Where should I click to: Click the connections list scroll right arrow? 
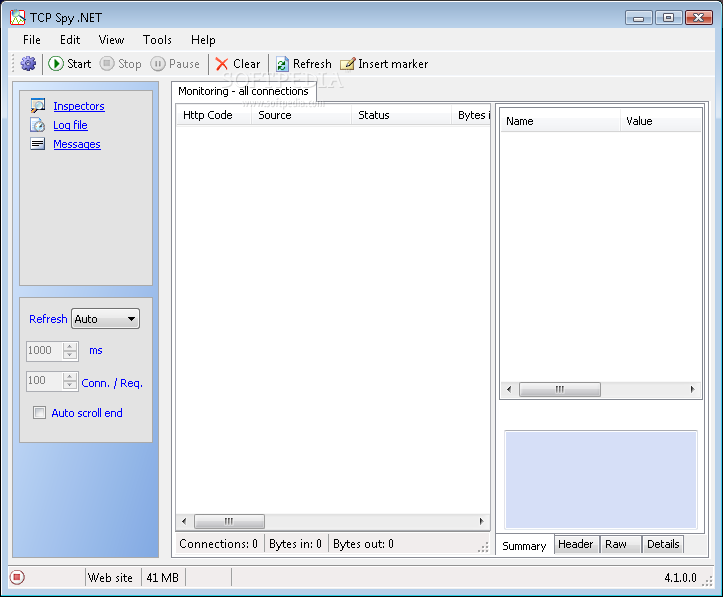pos(481,521)
